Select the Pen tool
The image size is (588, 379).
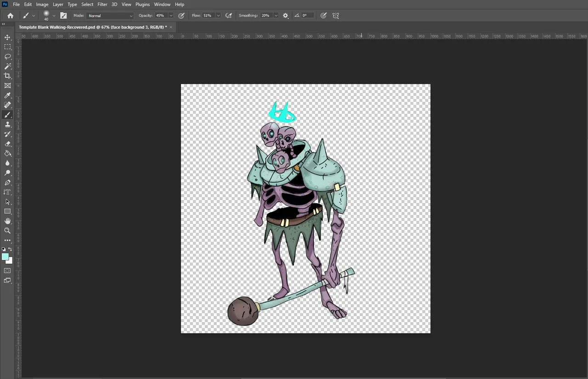(7, 183)
